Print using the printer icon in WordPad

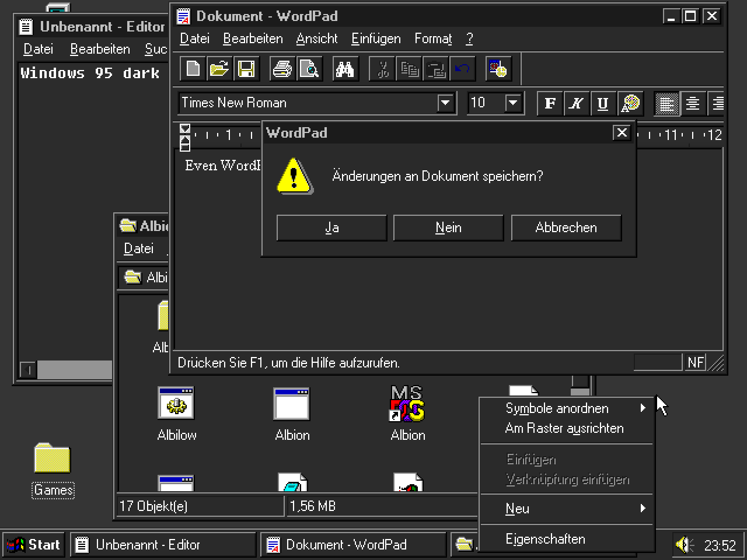coord(282,69)
